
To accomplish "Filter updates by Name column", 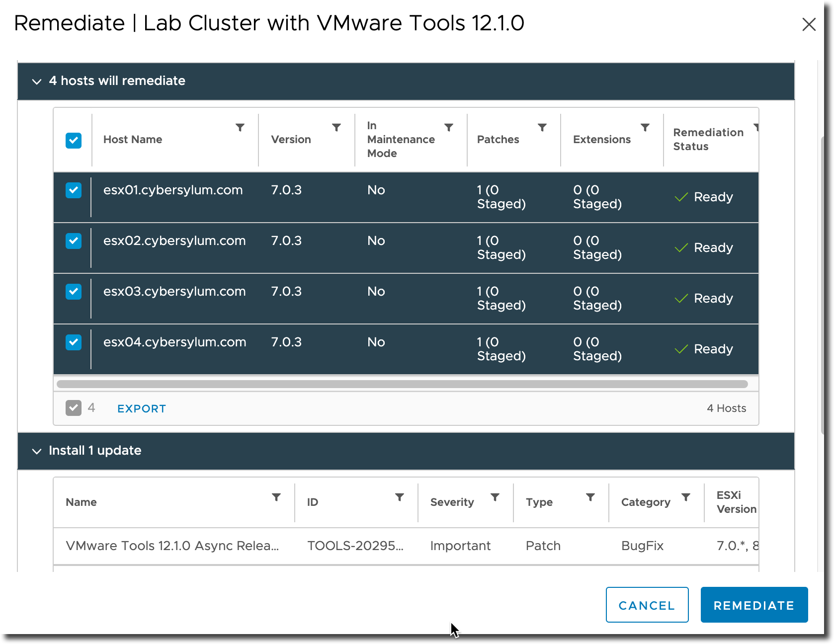I will pyautogui.click(x=276, y=497).
